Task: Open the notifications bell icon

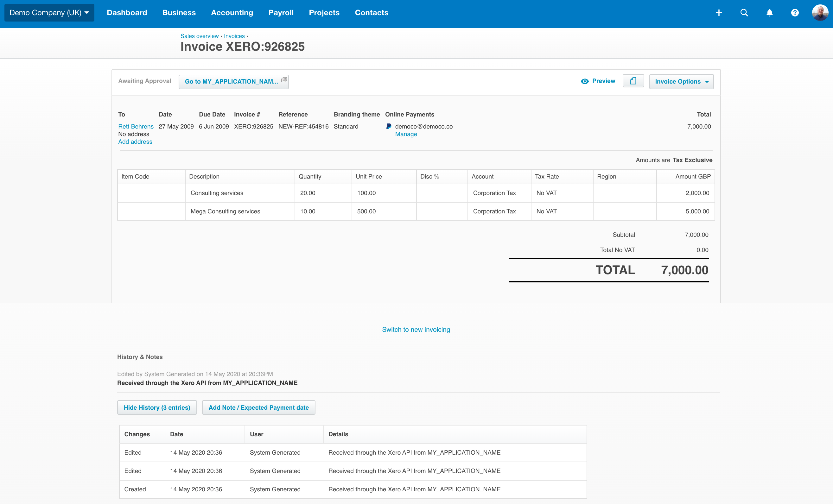Action: point(769,13)
